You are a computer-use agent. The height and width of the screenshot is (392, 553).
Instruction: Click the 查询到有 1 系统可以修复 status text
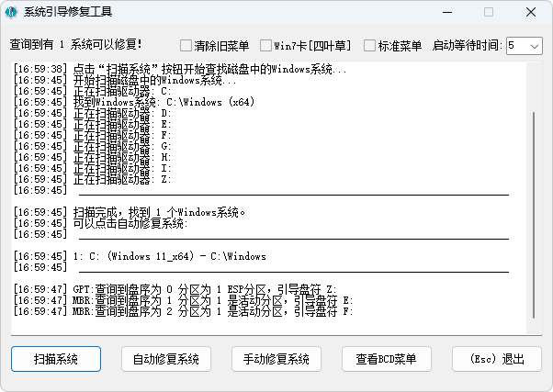[x=89, y=45]
